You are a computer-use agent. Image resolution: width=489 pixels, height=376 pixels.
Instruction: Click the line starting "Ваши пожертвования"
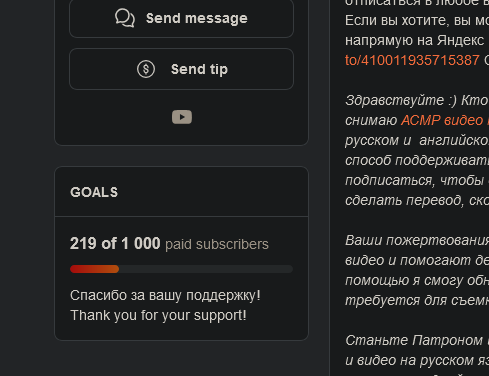(417, 240)
